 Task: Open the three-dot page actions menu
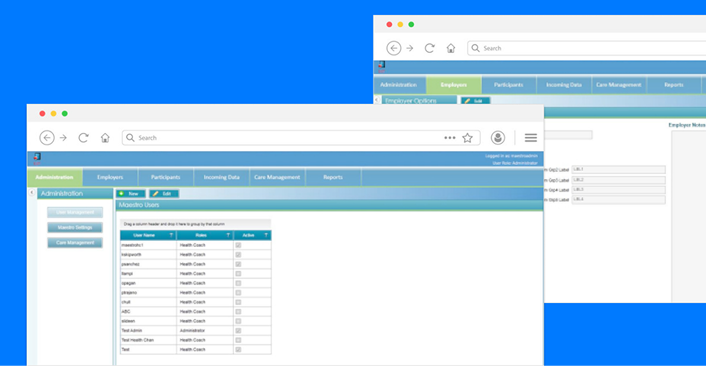pos(449,138)
